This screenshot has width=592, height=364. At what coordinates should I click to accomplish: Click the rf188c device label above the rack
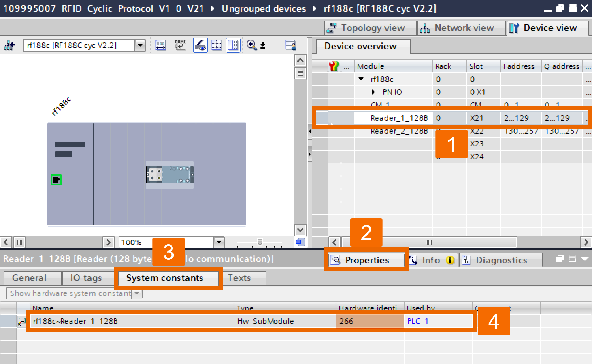62,106
